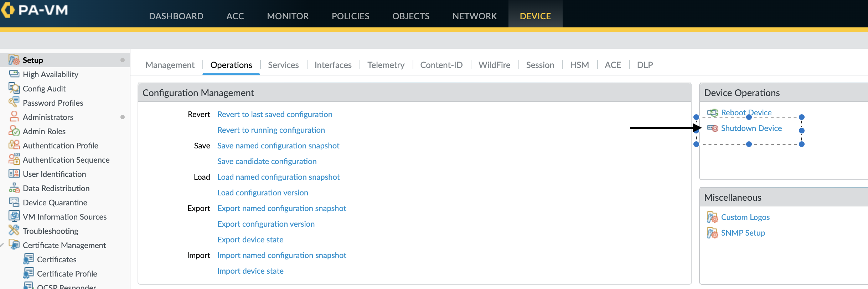Screen dimensions: 868x289
Task: Click the Reboot Device icon
Action: coord(713,113)
